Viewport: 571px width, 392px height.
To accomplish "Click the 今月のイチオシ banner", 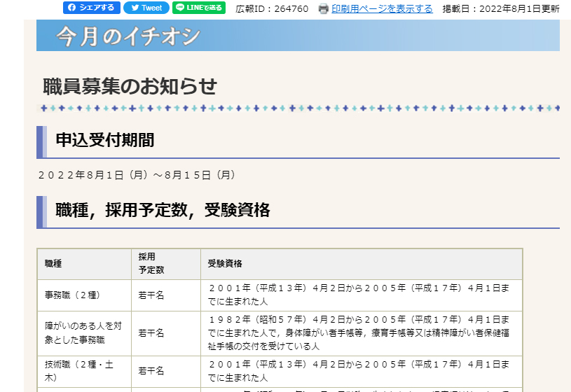I will (298, 36).
